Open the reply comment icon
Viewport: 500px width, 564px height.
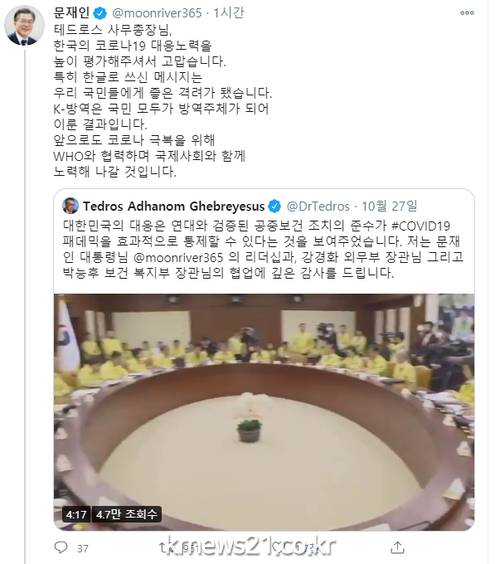60,547
